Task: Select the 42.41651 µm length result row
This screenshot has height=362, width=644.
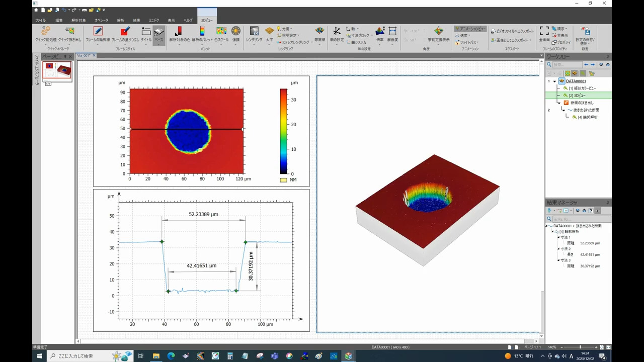Action: click(x=584, y=254)
